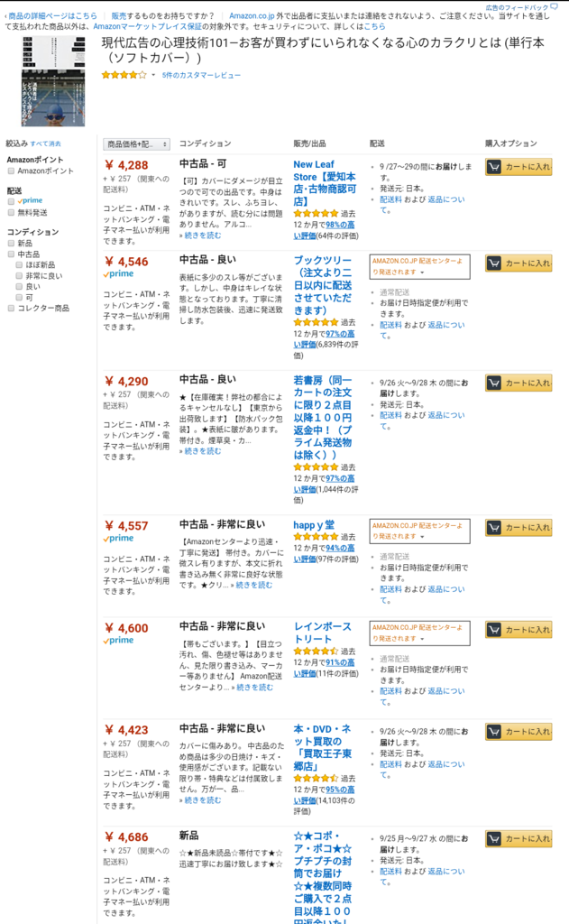Viewport: 569px width, 924px height.
Task: Check the 中古品 condition checkbox
Action: pos(11,254)
